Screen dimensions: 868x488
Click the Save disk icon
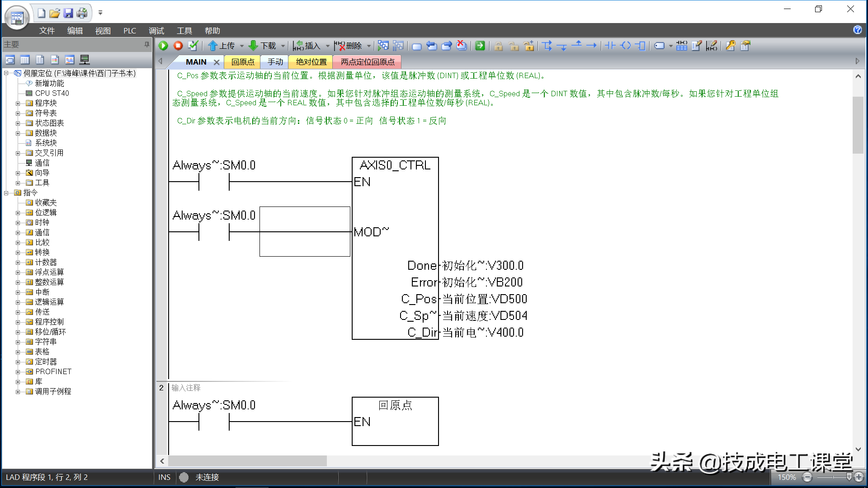[68, 13]
